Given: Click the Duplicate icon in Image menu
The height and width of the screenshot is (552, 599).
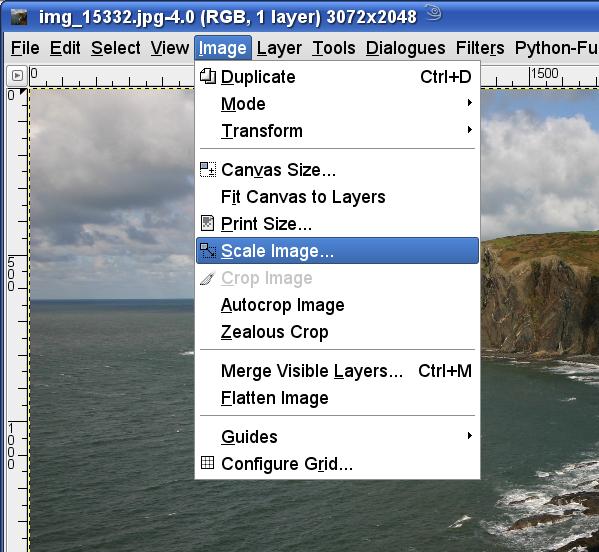Looking at the screenshot, I should coord(208,76).
